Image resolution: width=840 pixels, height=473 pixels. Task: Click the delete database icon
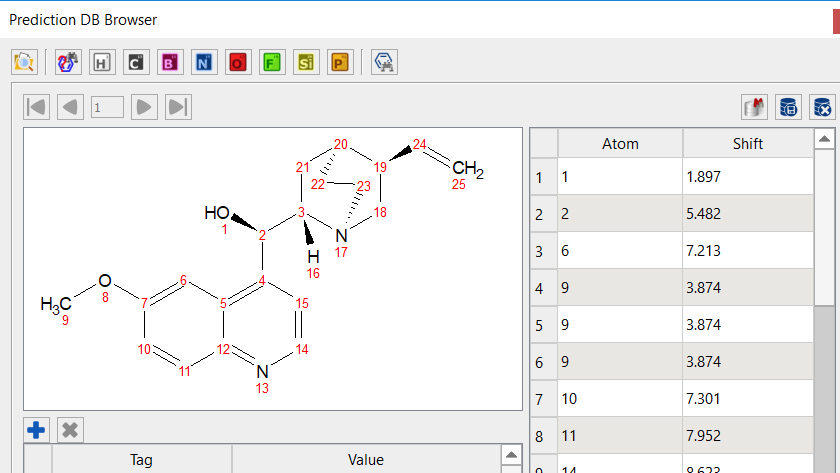pos(822,107)
